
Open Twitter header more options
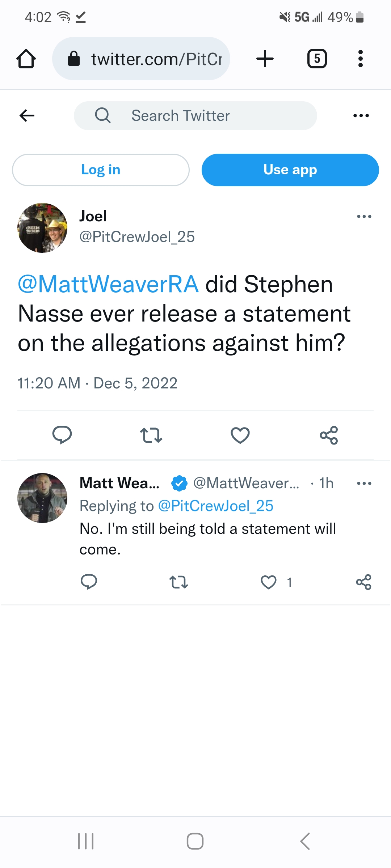tap(361, 116)
